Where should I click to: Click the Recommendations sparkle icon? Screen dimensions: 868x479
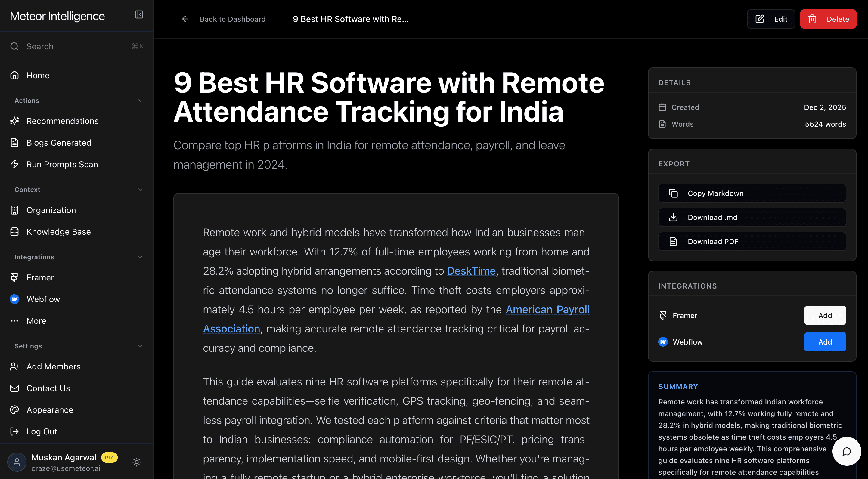click(x=14, y=121)
